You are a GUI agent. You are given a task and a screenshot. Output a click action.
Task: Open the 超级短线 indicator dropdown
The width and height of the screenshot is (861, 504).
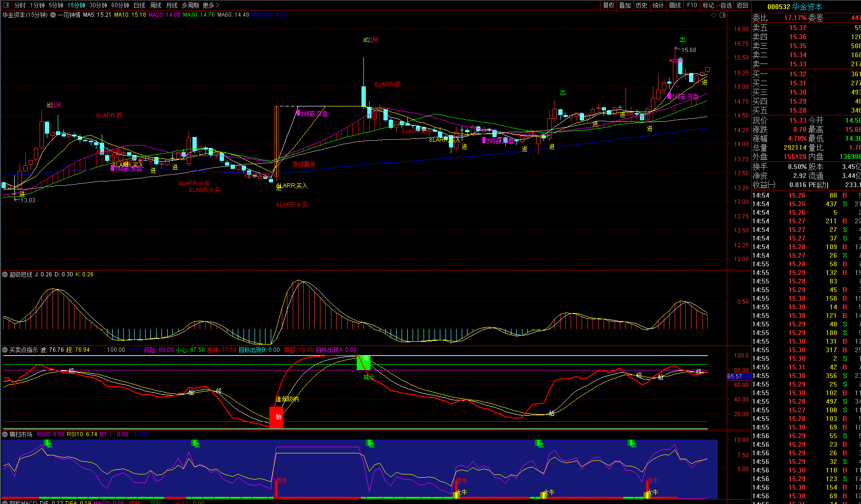[5, 274]
